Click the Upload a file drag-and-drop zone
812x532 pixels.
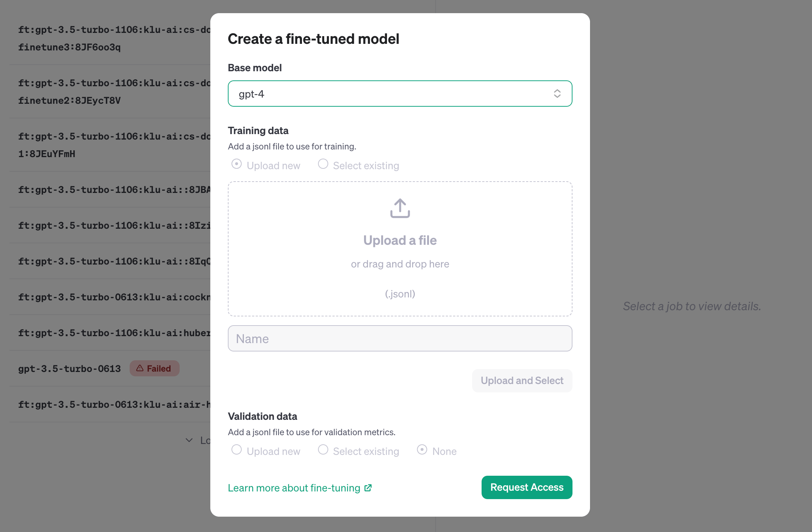pyautogui.click(x=400, y=249)
